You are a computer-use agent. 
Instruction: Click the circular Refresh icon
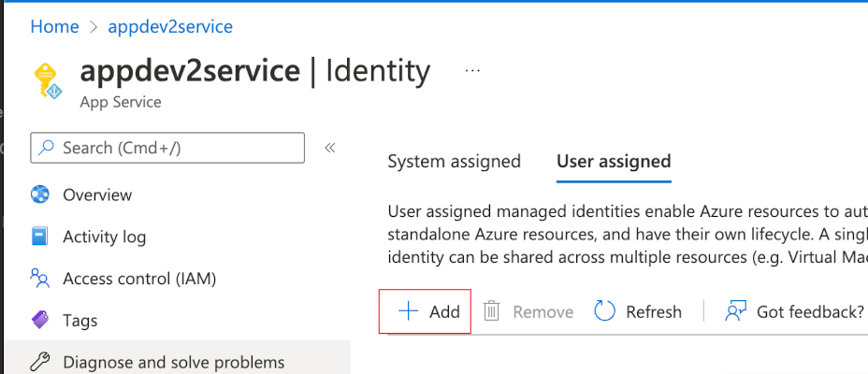pyautogui.click(x=605, y=311)
